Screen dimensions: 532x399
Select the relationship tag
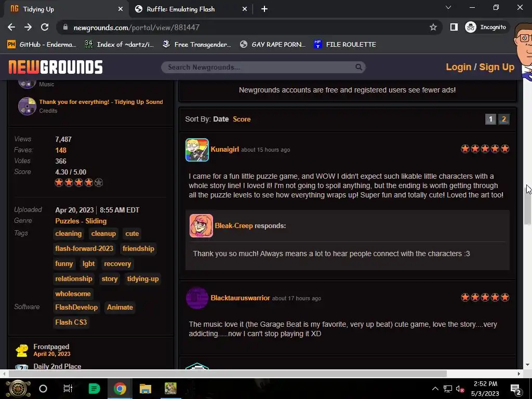coord(74,278)
